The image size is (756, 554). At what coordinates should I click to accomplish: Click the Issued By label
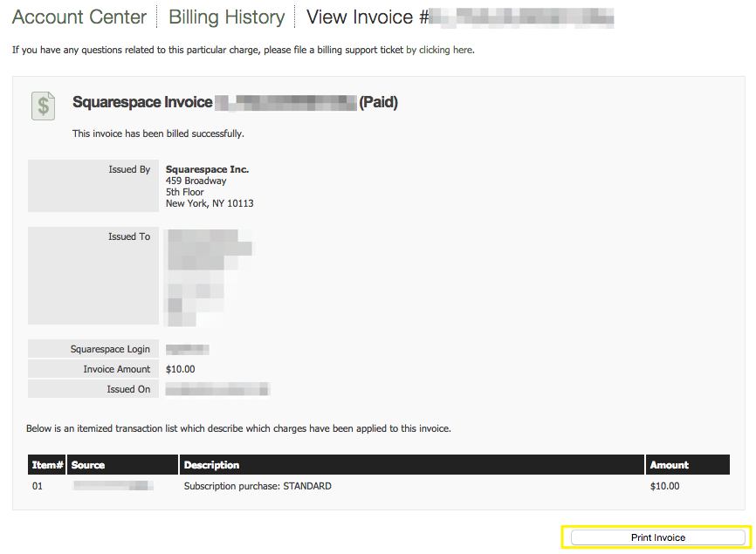[x=128, y=169]
